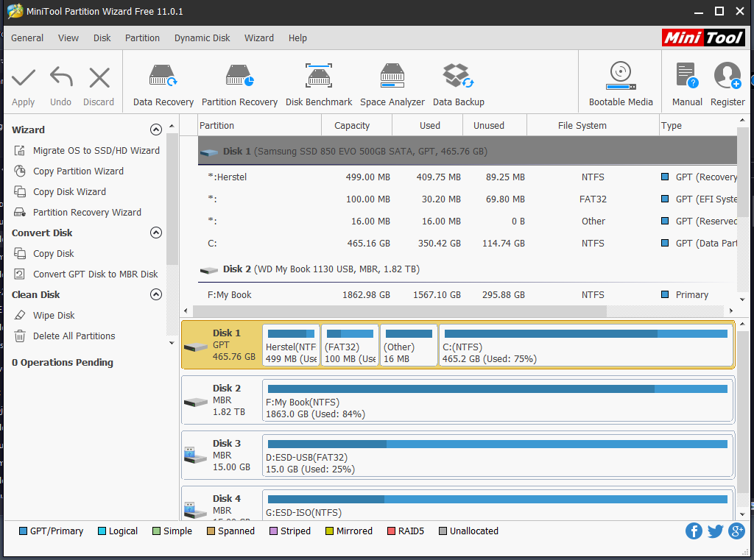
Task: Click Disk 1 GPT label in disk map
Action: (222, 345)
